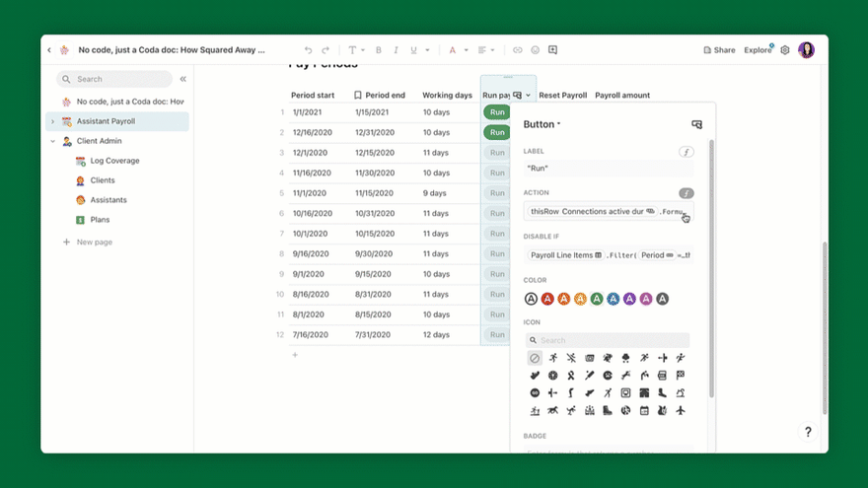The height and width of the screenshot is (488, 868).
Task: Click Run button in the 12/16/2020 row
Action: 496,132
